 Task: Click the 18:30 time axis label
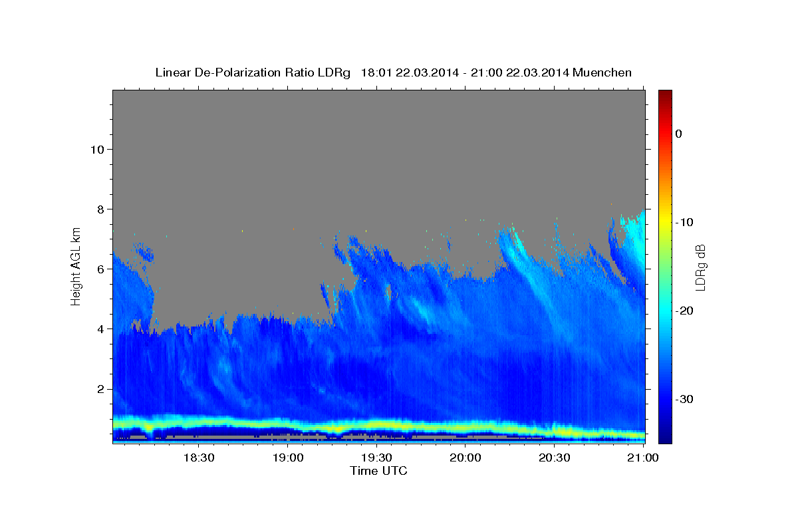pos(198,458)
